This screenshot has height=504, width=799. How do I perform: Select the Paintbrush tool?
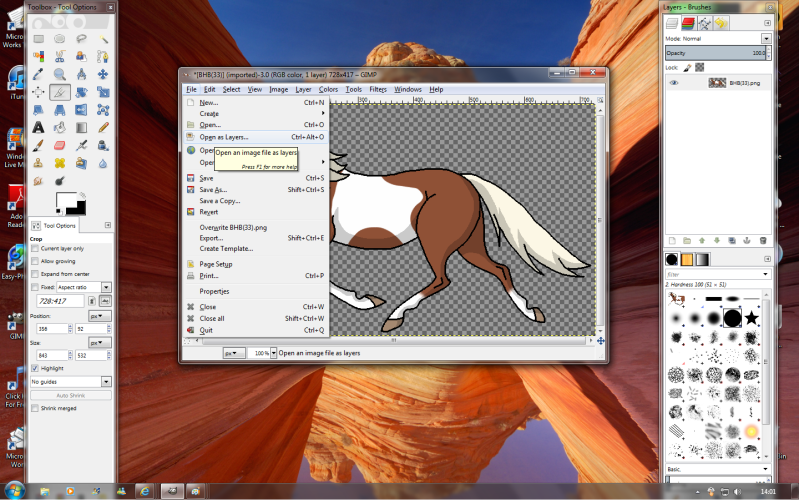[38, 146]
